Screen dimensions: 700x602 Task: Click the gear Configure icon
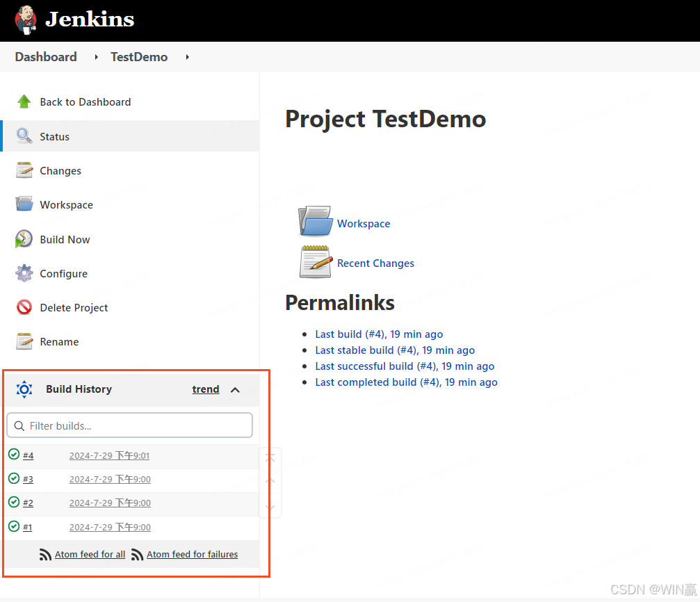coord(24,273)
